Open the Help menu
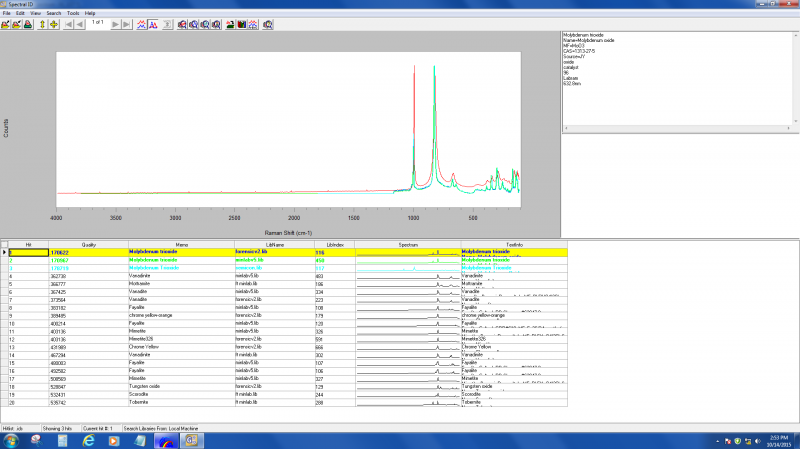800x449 pixels. 90,13
